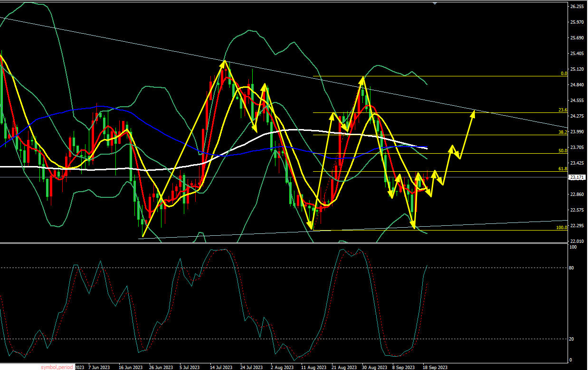Click the 18 Sep 2023 date label

pos(436,367)
